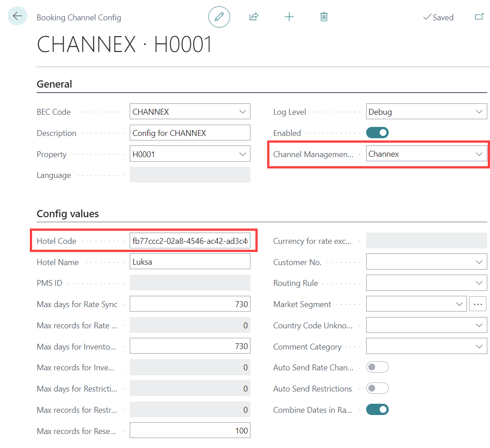Click Market Segment ellipsis button
The image size is (490, 448).
click(x=477, y=304)
